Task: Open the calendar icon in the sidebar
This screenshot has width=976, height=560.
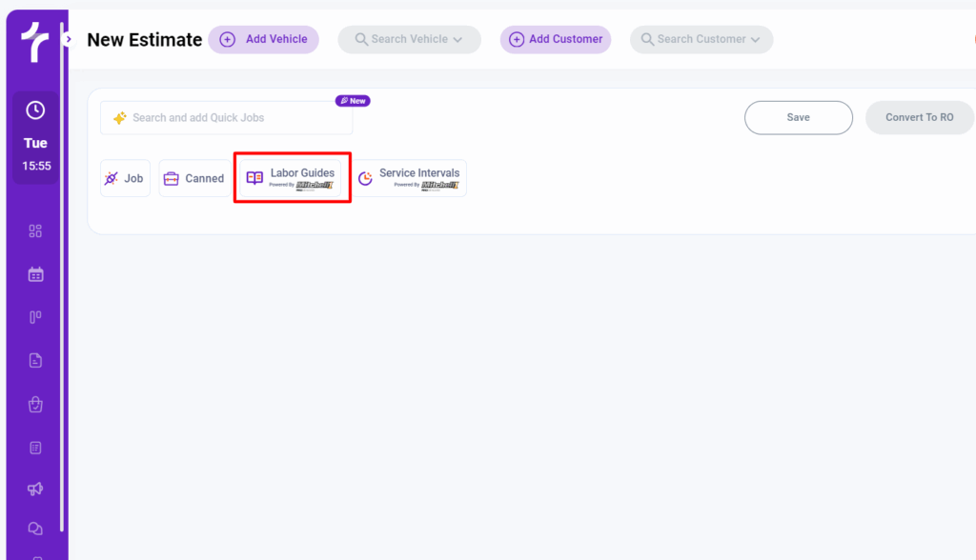Action: pos(35,274)
